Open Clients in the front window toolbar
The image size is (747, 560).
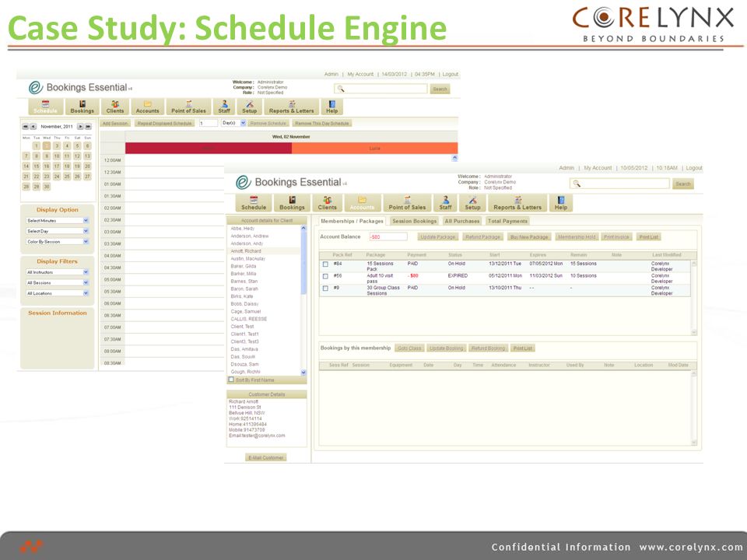tap(328, 203)
